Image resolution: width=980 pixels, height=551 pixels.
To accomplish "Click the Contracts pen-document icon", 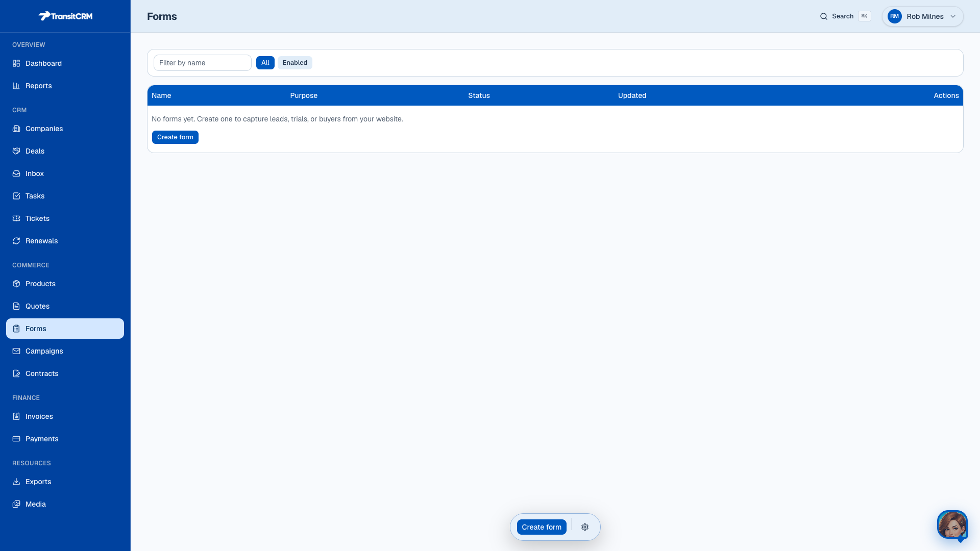I will (16, 373).
